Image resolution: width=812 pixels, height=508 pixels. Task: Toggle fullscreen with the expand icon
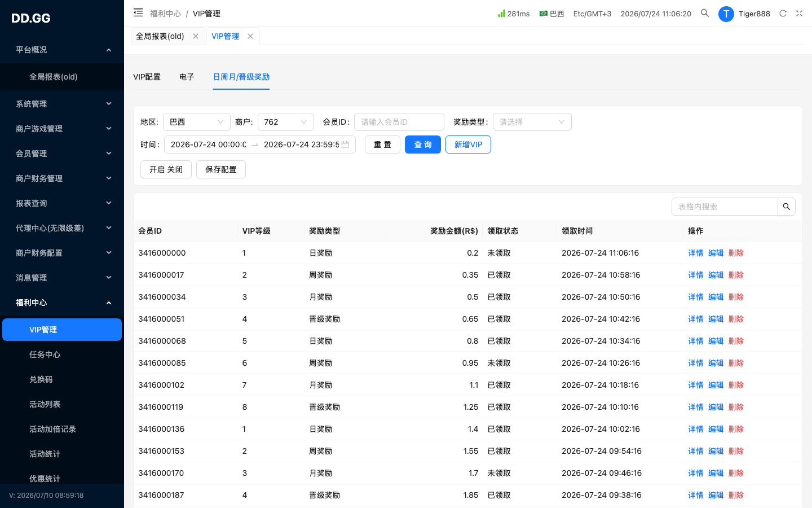click(x=799, y=14)
